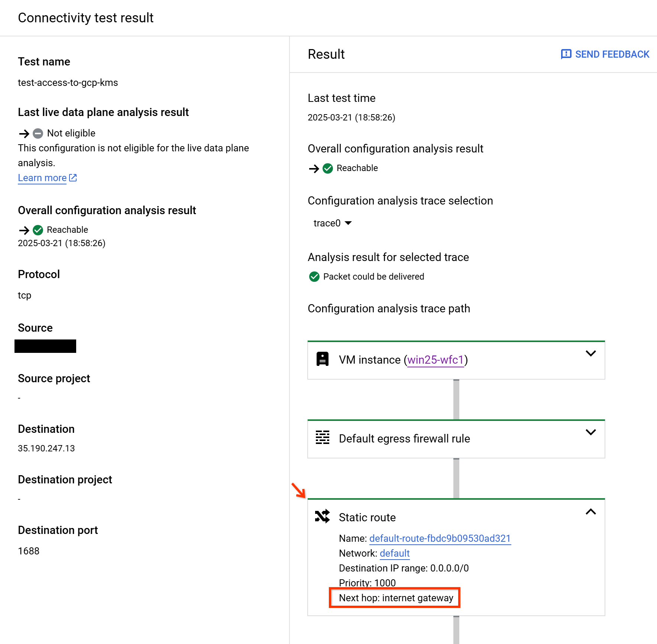657x644 pixels.
Task: Click the check icon beside Packet could be delivered
Action: [x=314, y=277]
